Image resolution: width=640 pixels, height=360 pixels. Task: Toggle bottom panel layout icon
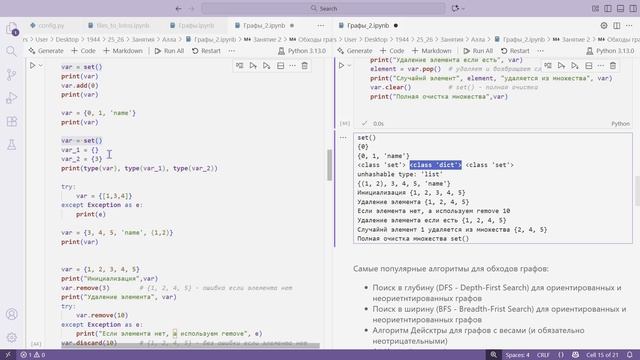(620, 8)
